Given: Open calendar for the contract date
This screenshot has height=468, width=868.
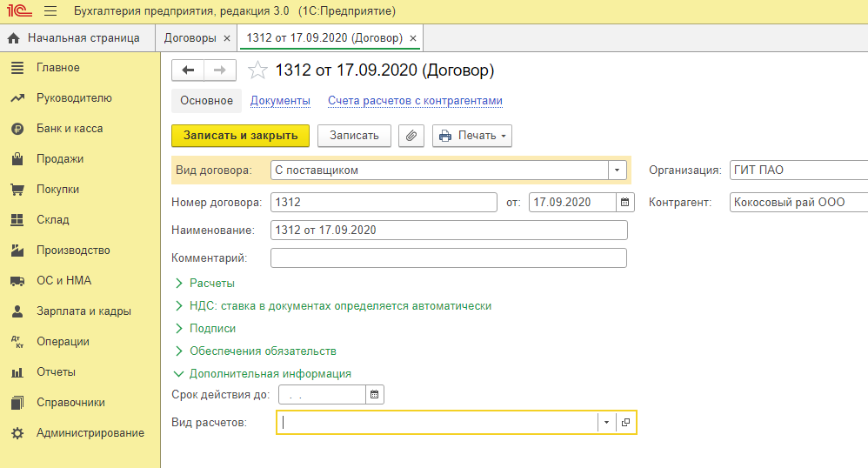Looking at the screenshot, I should (x=625, y=202).
